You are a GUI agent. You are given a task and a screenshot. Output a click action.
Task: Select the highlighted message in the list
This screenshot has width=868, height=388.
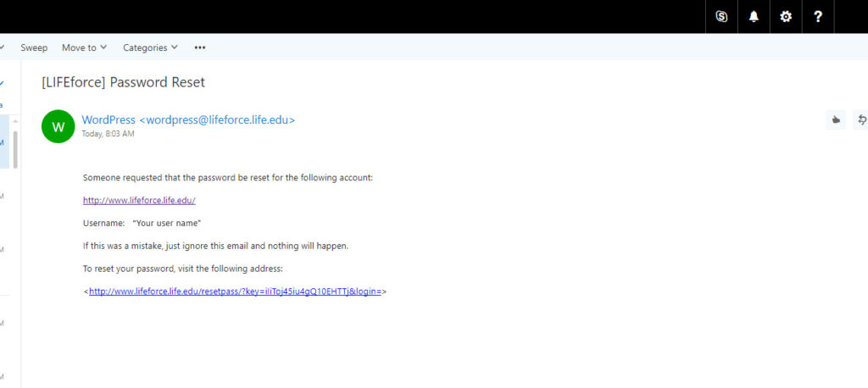click(4, 142)
